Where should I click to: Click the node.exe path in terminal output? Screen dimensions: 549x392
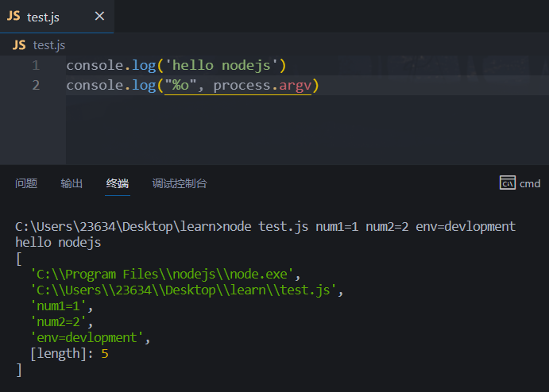pos(162,274)
